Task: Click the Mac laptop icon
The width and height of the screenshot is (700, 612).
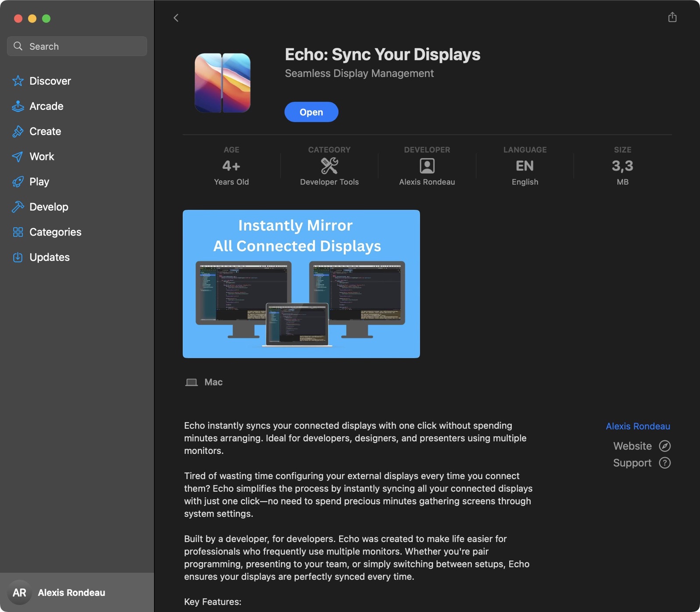Action: click(191, 382)
